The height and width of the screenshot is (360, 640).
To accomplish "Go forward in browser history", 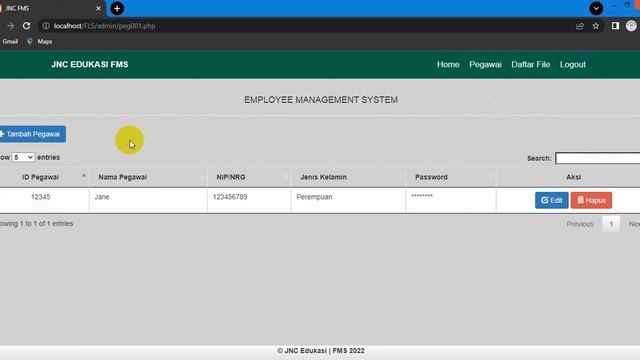I will coord(10,26).
